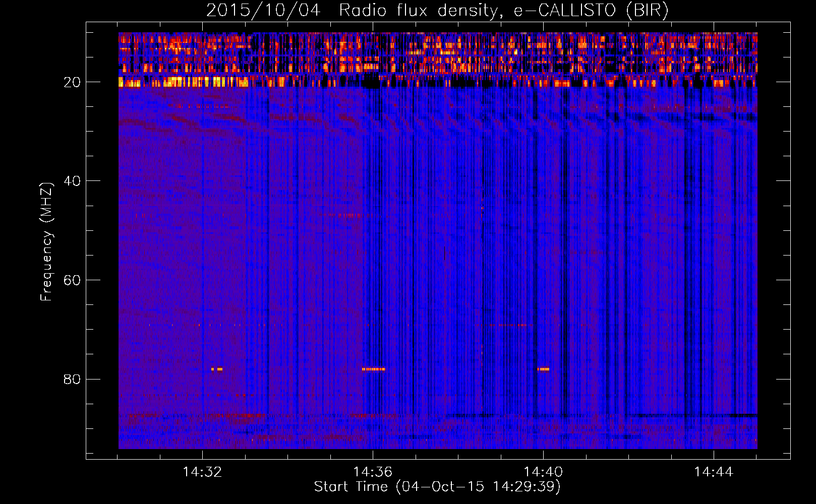The image size is (816, 504).
Task: Click the "14:40" time tick label
Action: [543, 472]
